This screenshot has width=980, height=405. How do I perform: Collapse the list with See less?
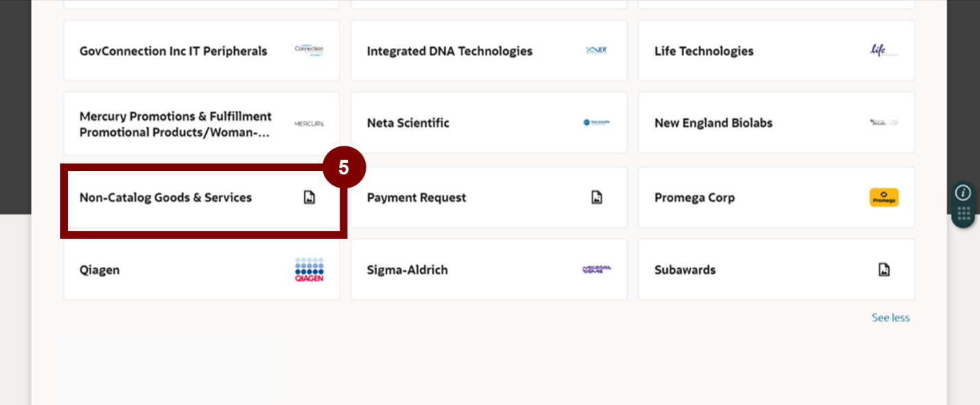tap(890, 317)
